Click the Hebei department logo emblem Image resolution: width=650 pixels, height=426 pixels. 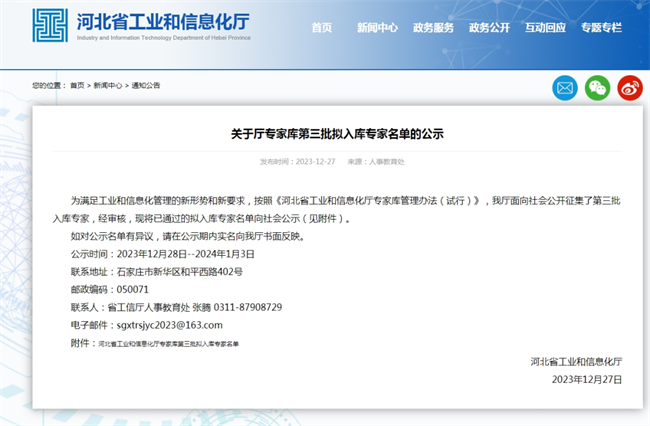pos(50,27)
